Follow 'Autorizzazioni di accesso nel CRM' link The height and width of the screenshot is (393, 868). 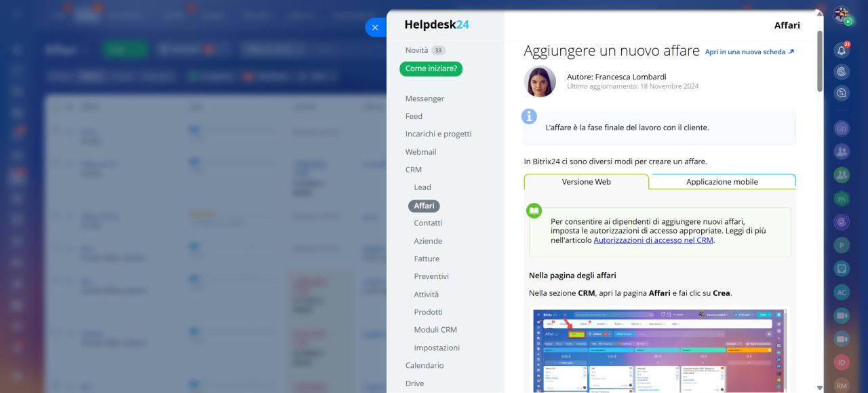pos(654,240)
